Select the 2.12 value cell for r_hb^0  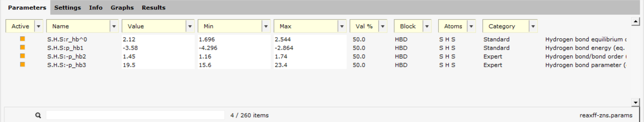pyautogui.click(x=158, y=39)
